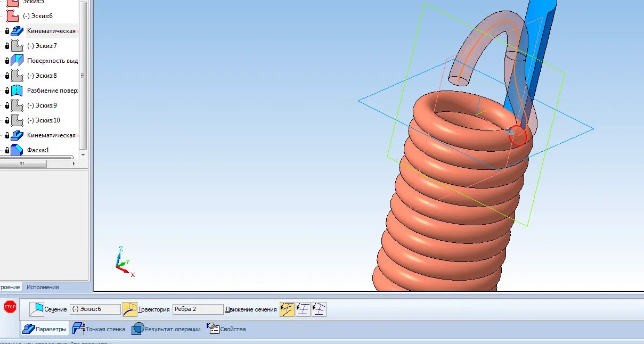Image resolution: width=644 pixels, height=344 pixels.
Task: Click the Результат операции icon
Action: (138, 329)
